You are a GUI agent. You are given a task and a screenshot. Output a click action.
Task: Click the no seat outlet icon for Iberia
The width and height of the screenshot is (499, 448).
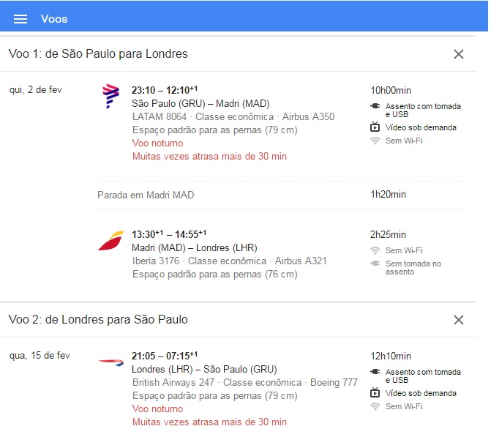click(375, 264)
